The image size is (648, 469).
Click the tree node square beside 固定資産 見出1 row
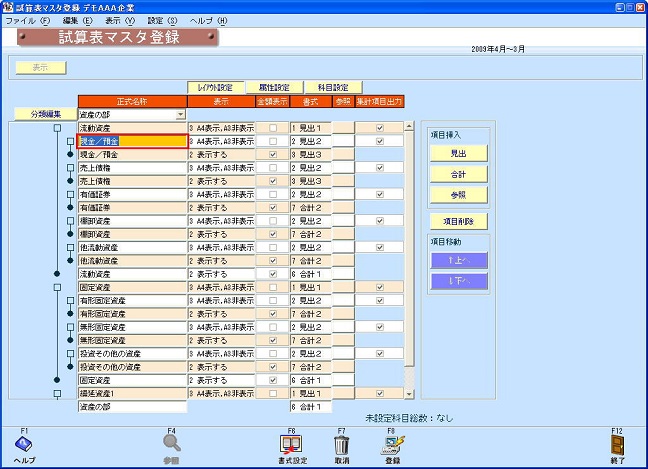point(57,287)
